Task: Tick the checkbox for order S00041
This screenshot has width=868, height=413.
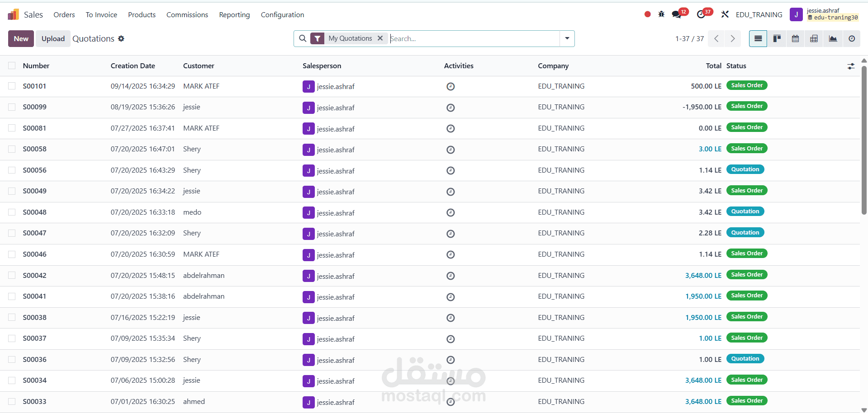Action: pyautogui.click(x=12, y=296)
